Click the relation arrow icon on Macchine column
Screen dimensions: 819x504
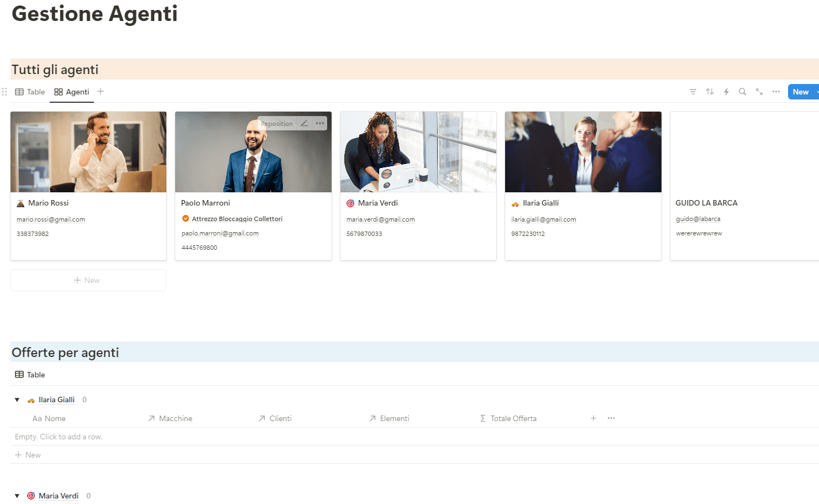(x=151, y=418)
